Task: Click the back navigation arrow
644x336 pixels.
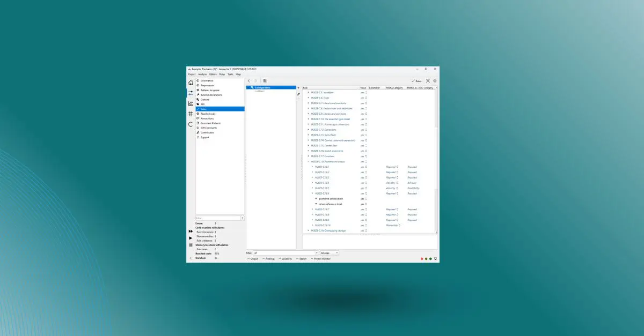Action: coord(248,81)
